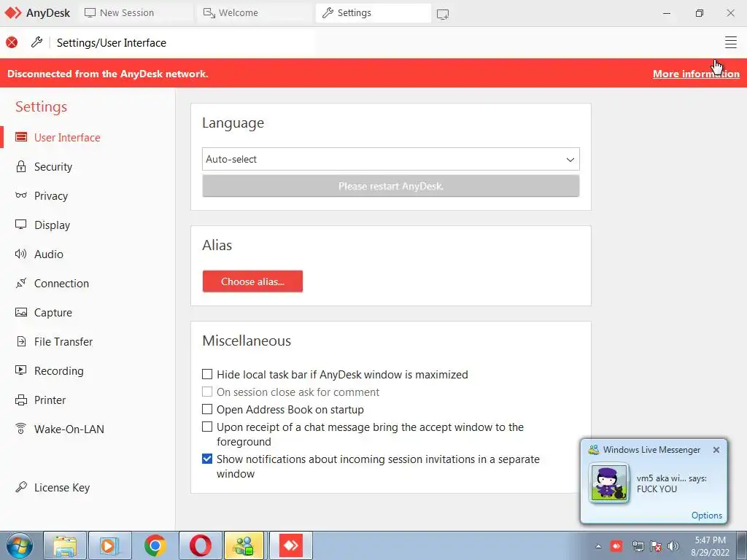Image resolution: width=747 pixels, height=560 pixels.
Task: Click the License Key key icon
Action: click(21, 486)
